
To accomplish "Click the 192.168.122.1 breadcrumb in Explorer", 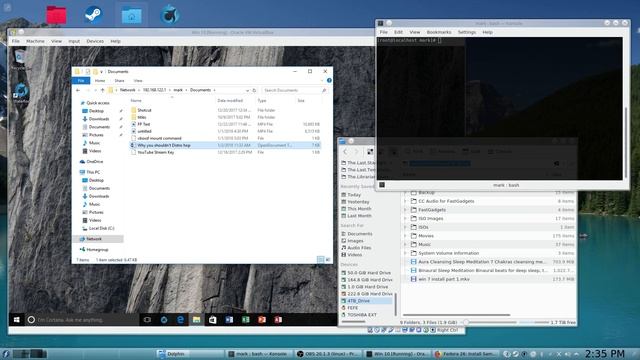I will point(154,90).
